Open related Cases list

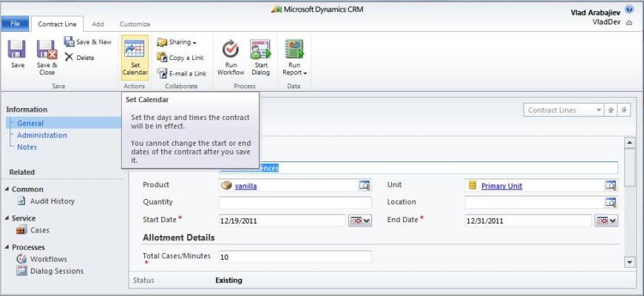(x=33, y=230)
